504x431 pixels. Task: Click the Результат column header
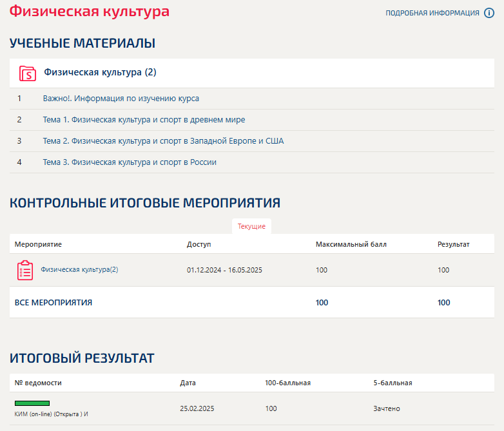click(454, 244)
